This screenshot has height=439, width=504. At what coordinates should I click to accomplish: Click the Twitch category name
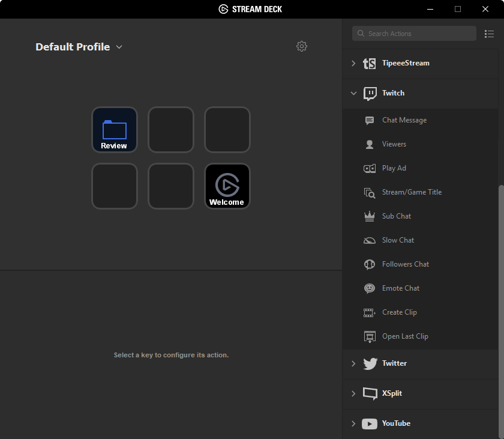click(x=393, y=93)
